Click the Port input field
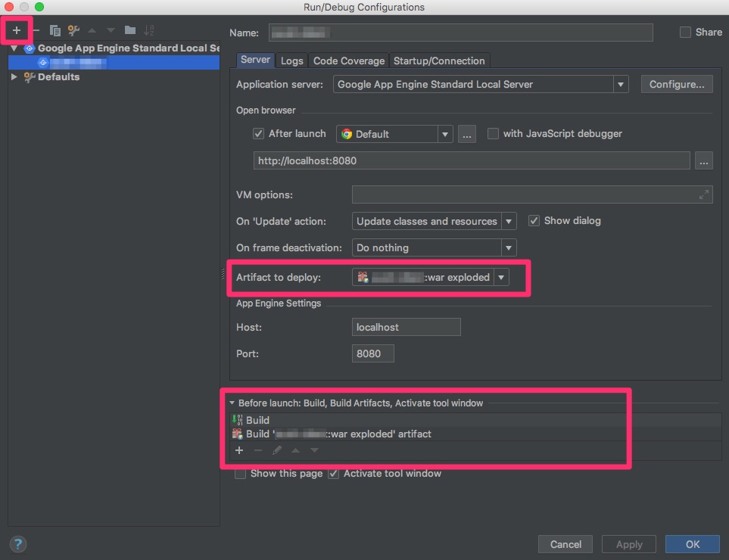This screenshot has height=560, width=729. tap(372, 353)
